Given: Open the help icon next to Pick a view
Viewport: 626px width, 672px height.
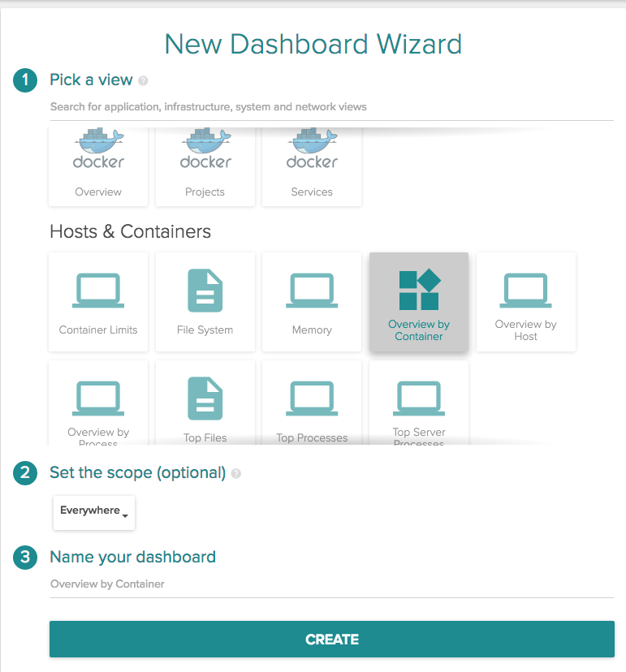Looking at the screenshot, I should point(143,80).
